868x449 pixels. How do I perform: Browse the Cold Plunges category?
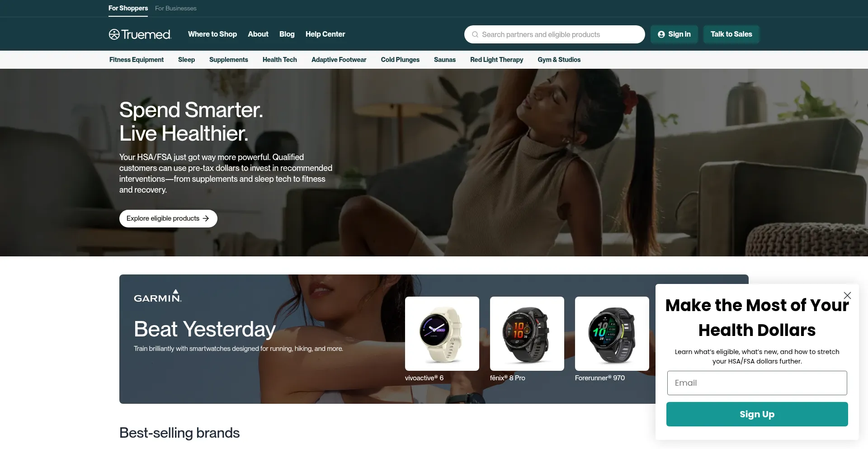[400, 60]
